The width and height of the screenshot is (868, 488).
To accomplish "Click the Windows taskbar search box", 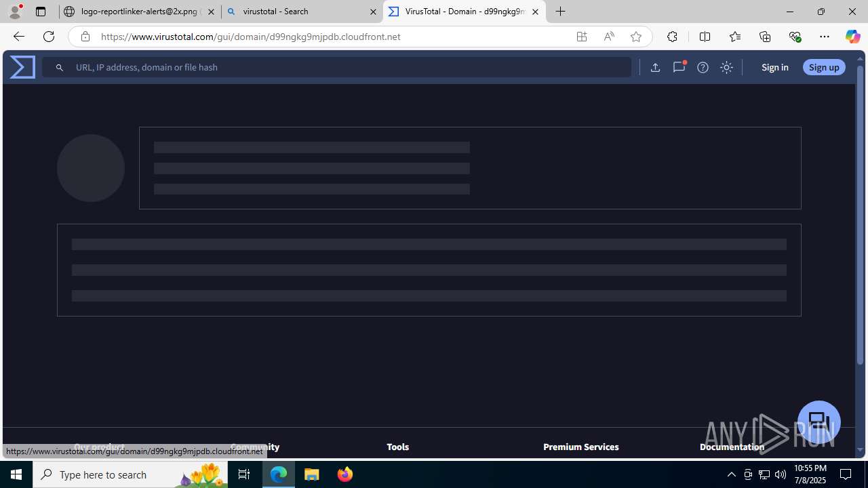I will 130,474.
